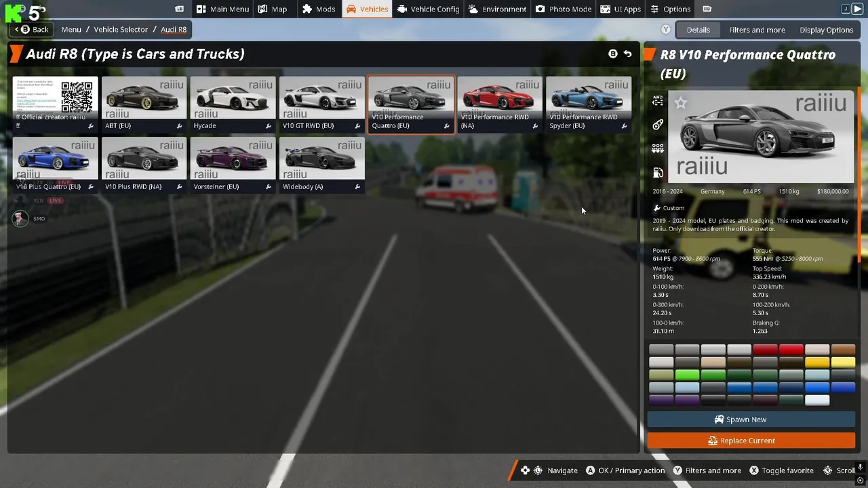The image size is (868, 488).
Task: Pick the white swatch in bottom row
Action: [817, 400]
